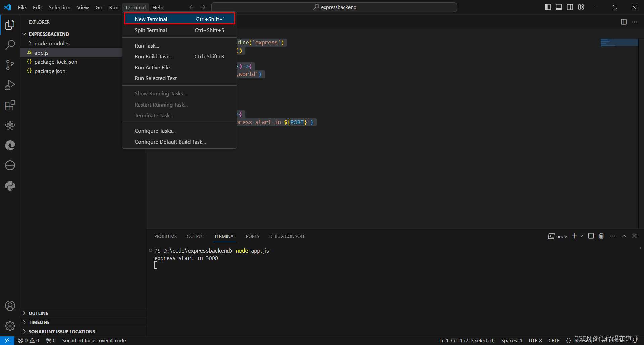Click the Go Back navigation arrow
644x345 pixels.
coord(192,7)
